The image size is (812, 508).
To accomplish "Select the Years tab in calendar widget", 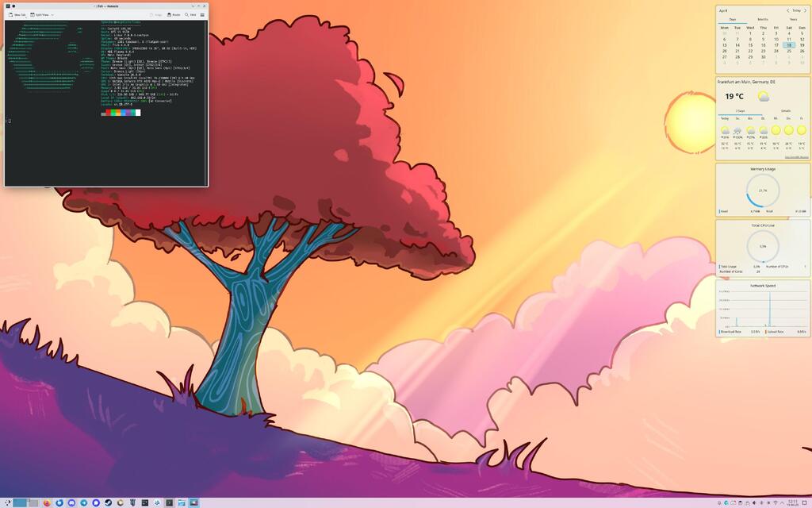I will coord(793,20).
